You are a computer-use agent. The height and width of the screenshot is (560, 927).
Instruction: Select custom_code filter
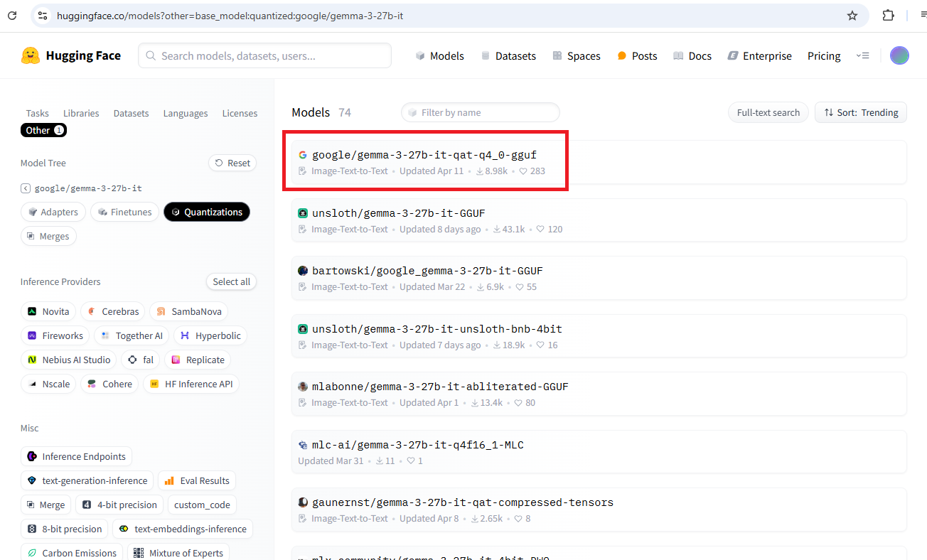click(202, 505)
